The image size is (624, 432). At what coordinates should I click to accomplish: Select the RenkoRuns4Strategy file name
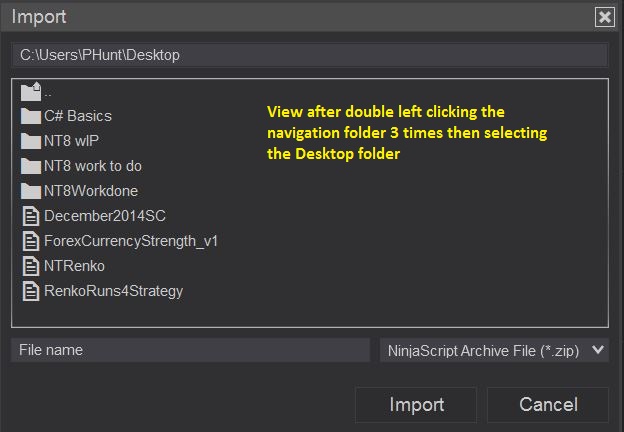coord(113,291)
